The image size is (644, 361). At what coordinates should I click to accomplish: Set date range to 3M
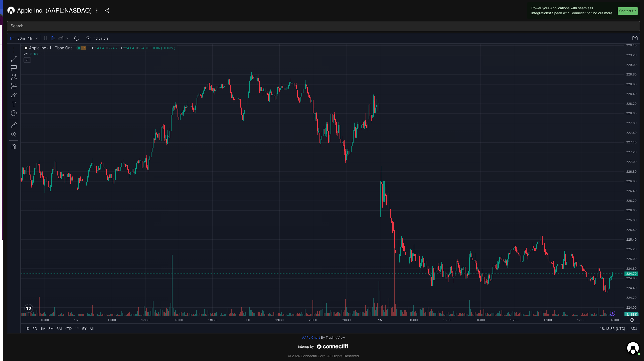click(x=51, y=329)
